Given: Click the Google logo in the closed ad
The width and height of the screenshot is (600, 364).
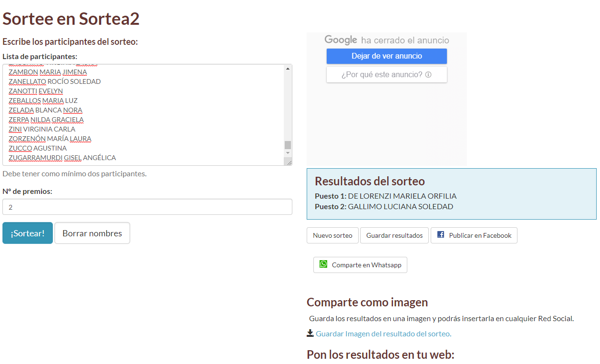Looking at the screenshot, I should (x=341, y=40).
